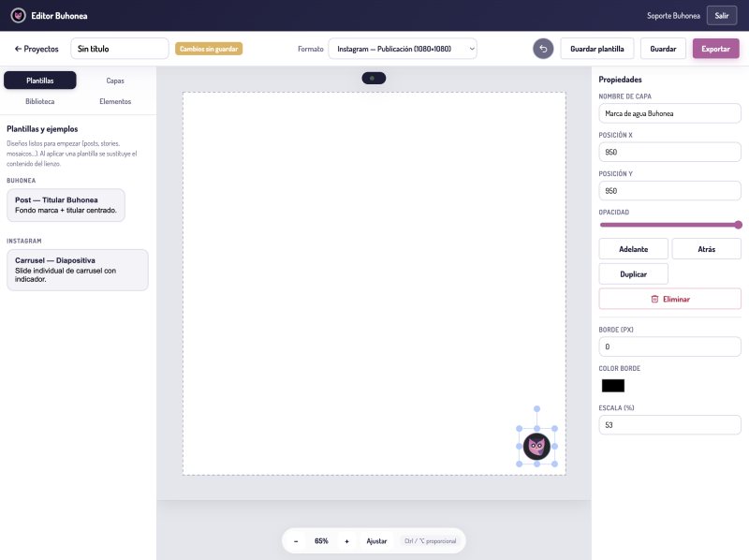Screen dimensions: 749x560
Task: Click the Nombre de capa field
Action: [x=669, y=113]
